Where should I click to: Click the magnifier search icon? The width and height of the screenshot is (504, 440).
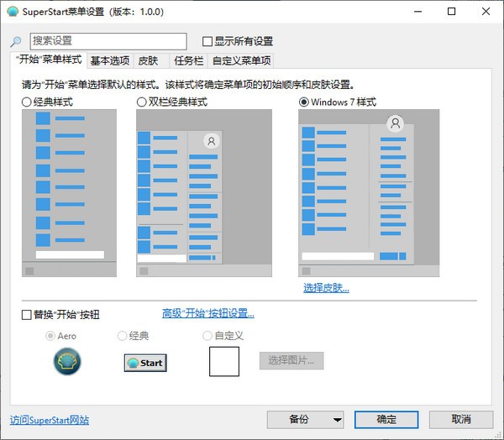15,41
